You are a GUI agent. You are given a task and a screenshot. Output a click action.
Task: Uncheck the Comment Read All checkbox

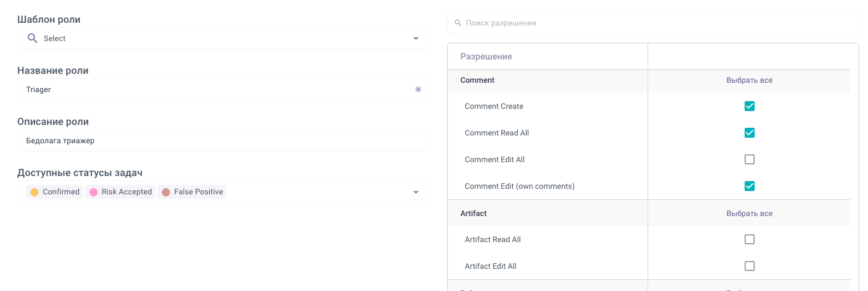tap(749, 133)
